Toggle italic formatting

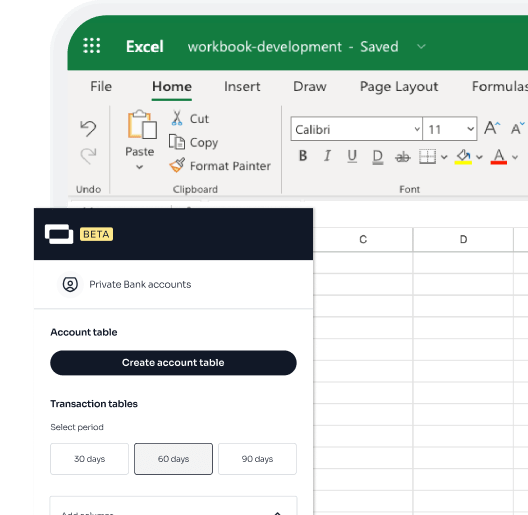(327, 156)
